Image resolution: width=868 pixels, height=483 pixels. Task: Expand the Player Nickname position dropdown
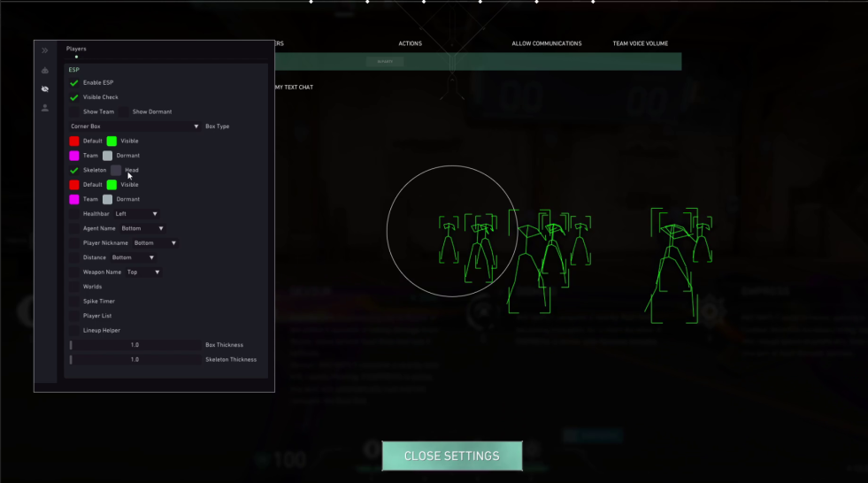coord(154,243)
